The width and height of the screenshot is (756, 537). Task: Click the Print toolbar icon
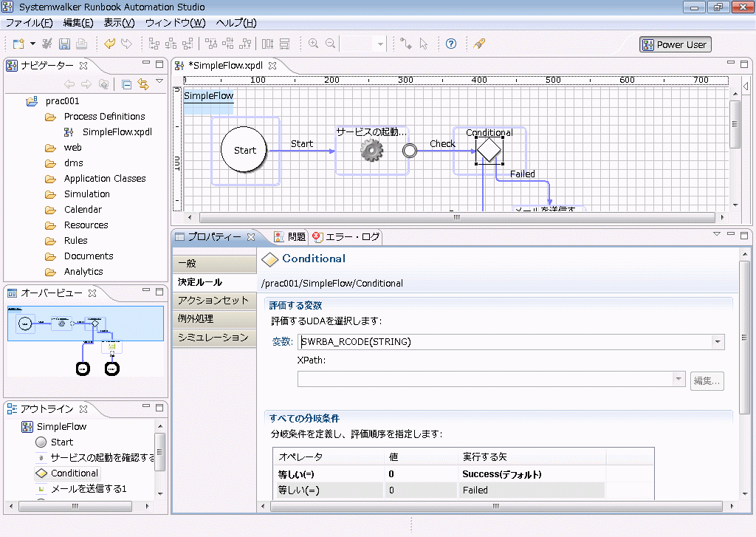[82, 44]
